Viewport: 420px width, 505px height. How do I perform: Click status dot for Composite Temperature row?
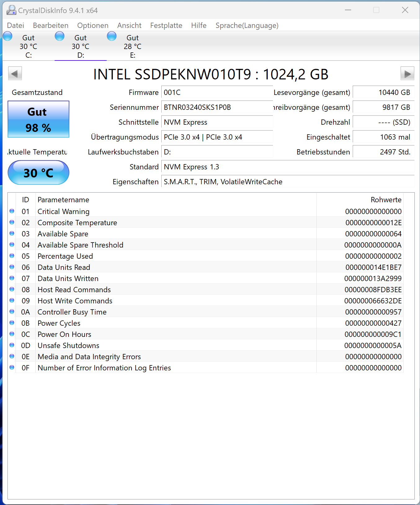point(12,222)
